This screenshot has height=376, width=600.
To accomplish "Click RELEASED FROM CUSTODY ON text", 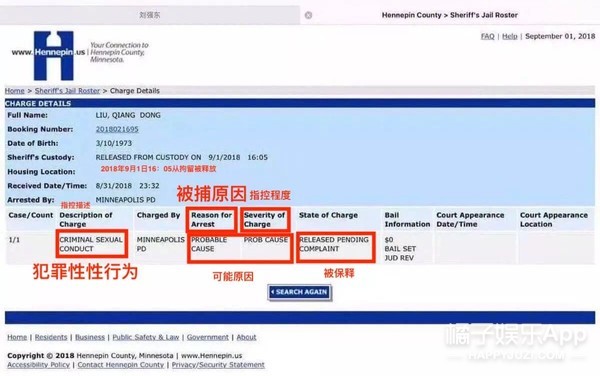I will (x=148, y=158).
